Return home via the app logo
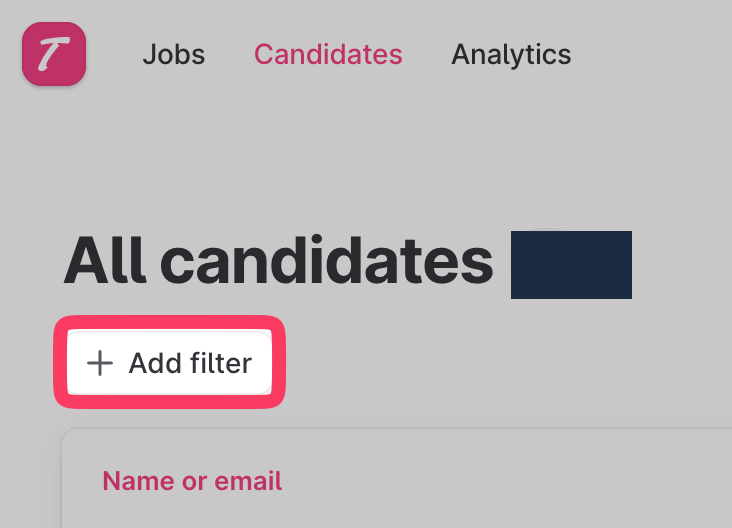This screenshot has width=732, height=528. pos(54,54)
